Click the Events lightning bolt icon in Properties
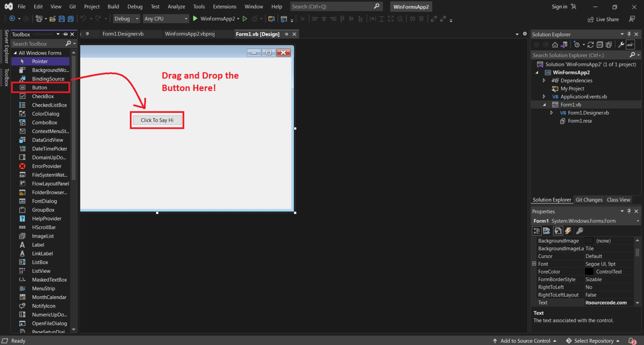Image resolution: width=644 pixels, height=345 pixels. tap(568, 231)
